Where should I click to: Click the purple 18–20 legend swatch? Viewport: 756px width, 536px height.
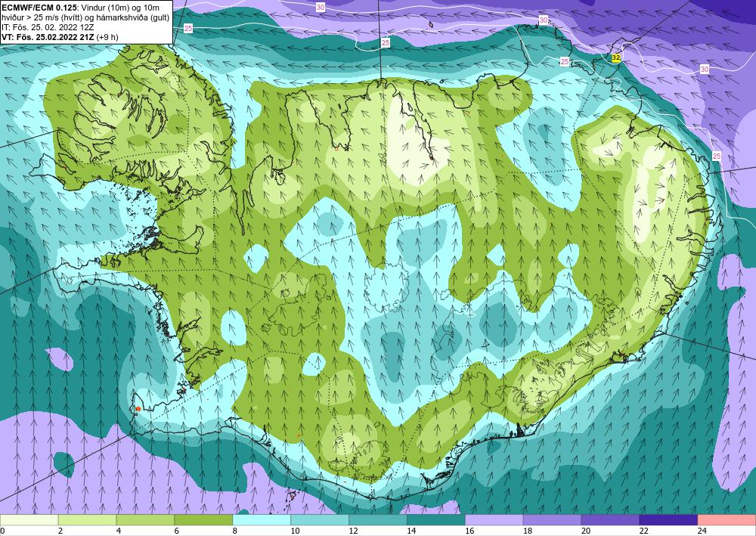pyautogui.click(x=552, y=520)
